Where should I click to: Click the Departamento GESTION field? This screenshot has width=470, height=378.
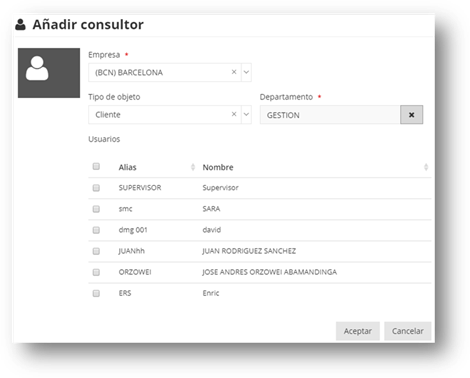point(330,115)
